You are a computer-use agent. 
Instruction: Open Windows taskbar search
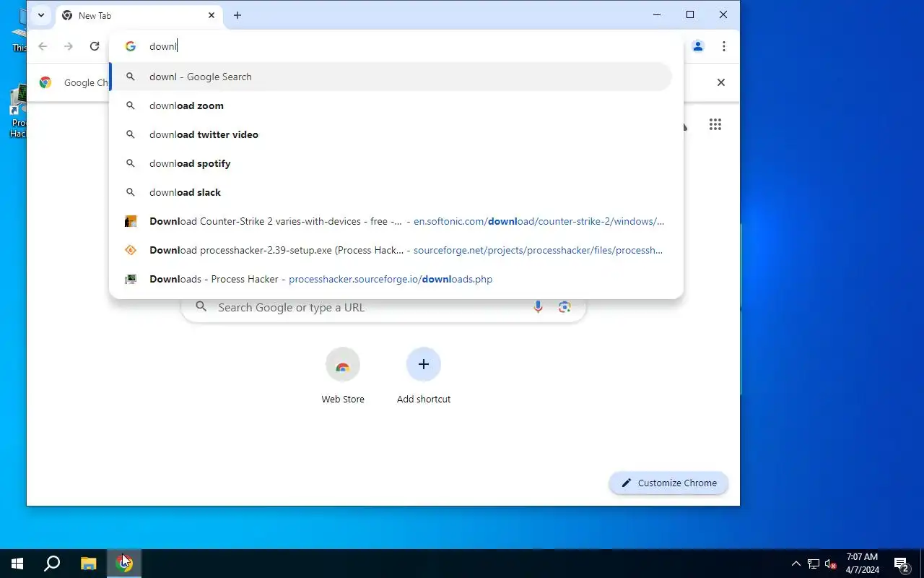click(52, 564)
